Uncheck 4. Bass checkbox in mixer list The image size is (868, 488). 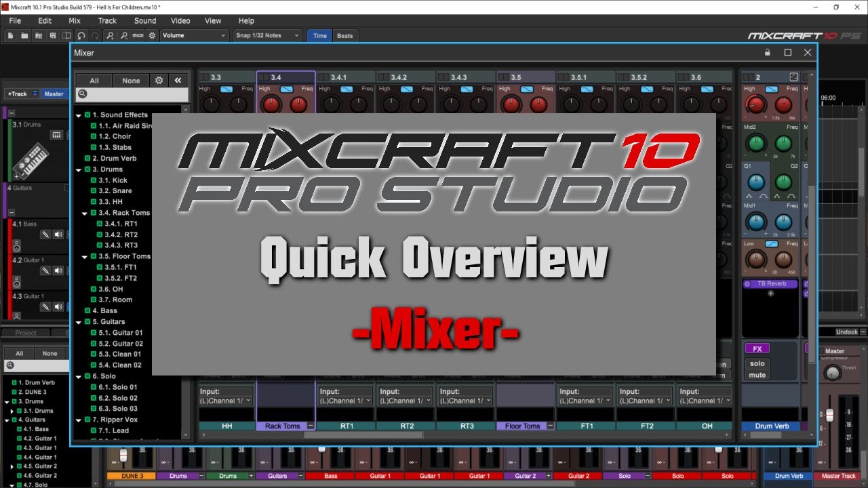tap(87, 311)
